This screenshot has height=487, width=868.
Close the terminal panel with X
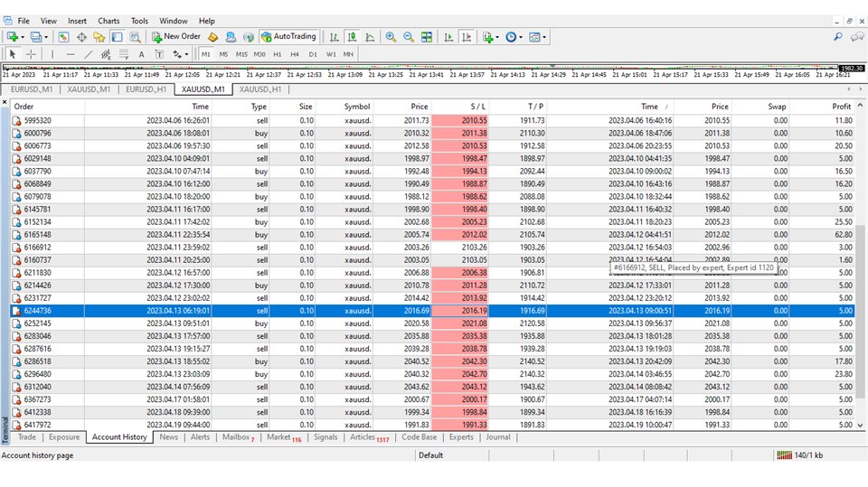tap(5, 102)
